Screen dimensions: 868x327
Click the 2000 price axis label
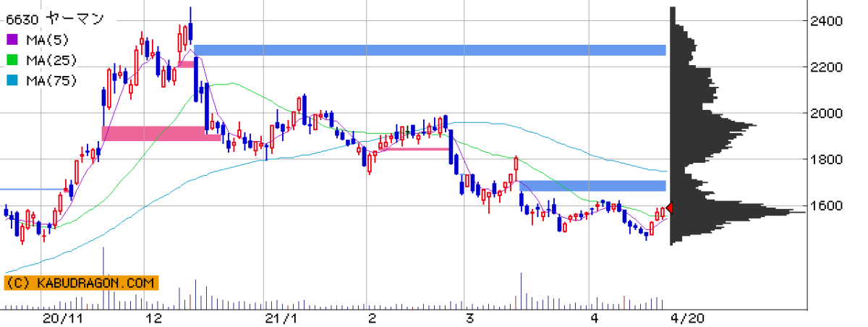tap(825, 114)
